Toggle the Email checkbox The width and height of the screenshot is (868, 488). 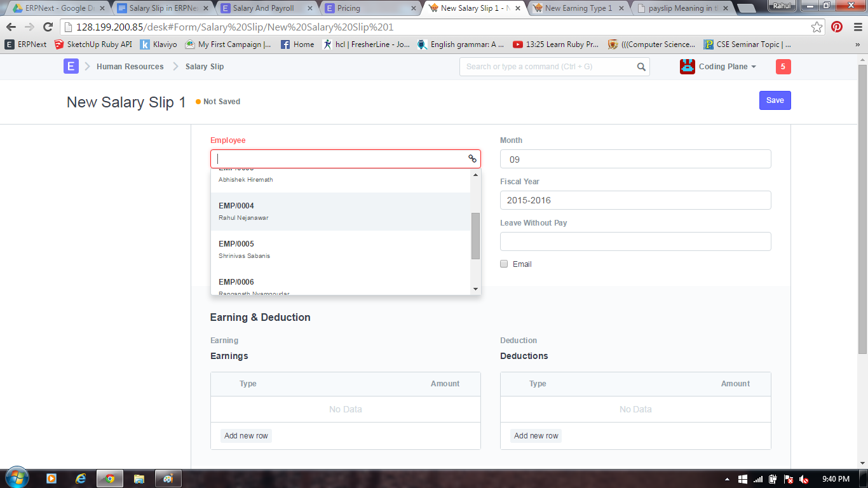pos(504,264)
